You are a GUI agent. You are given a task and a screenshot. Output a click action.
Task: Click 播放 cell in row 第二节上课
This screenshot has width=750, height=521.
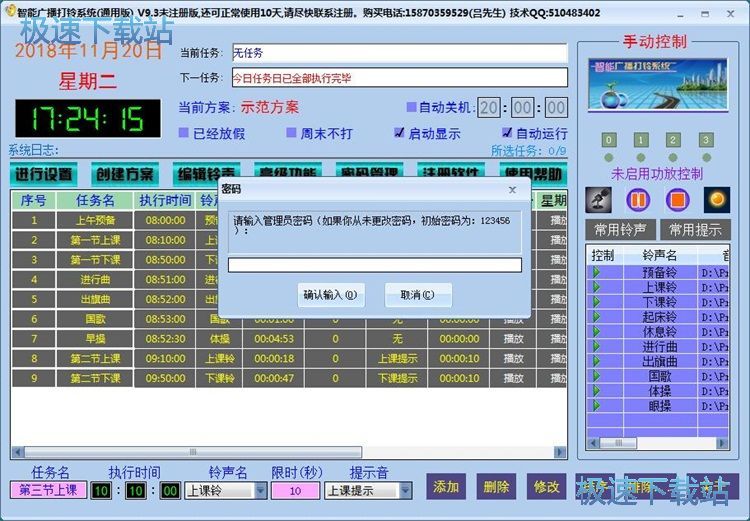[513, 358]
